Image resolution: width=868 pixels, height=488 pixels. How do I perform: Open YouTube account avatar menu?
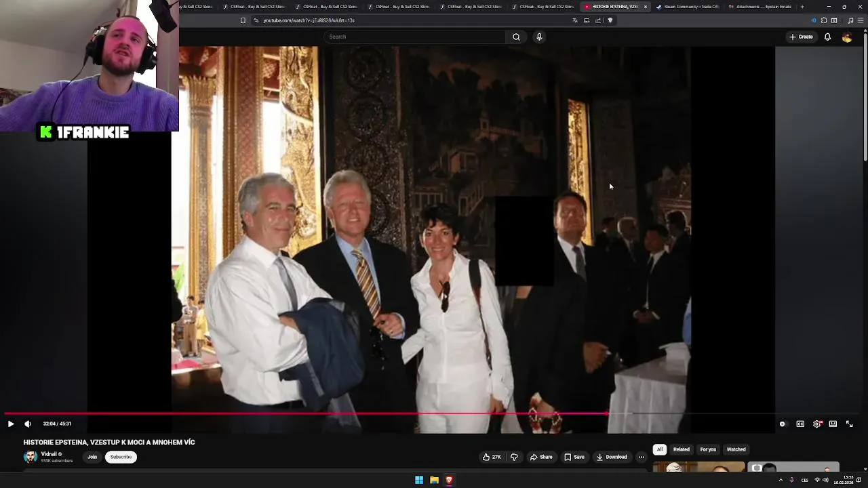point(847,37)
